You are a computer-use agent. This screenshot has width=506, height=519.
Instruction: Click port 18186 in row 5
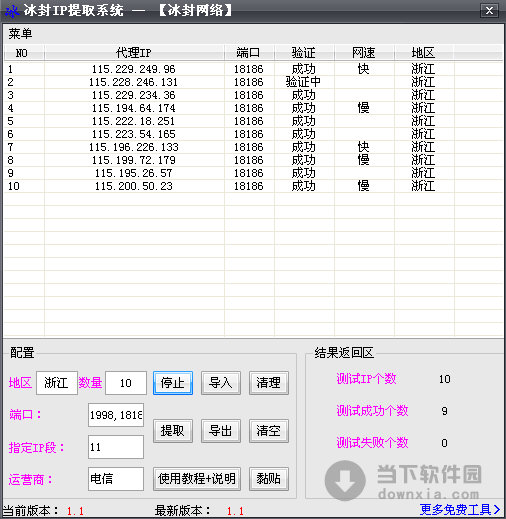click(x=249, y=121)
